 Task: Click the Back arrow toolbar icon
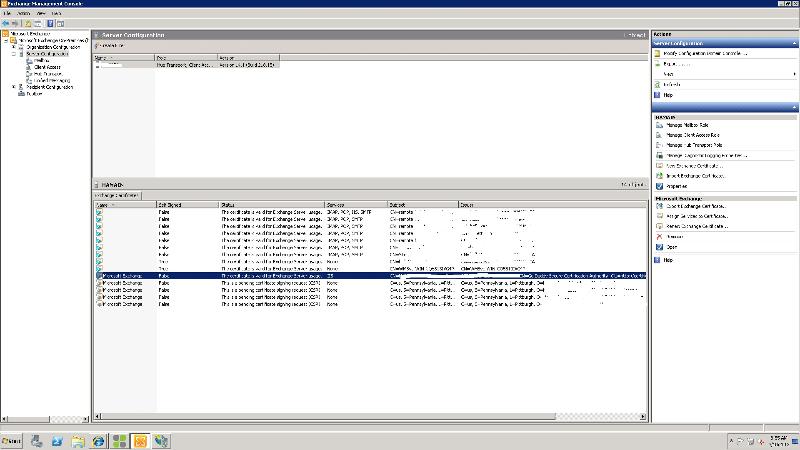(x=6, y=23)
